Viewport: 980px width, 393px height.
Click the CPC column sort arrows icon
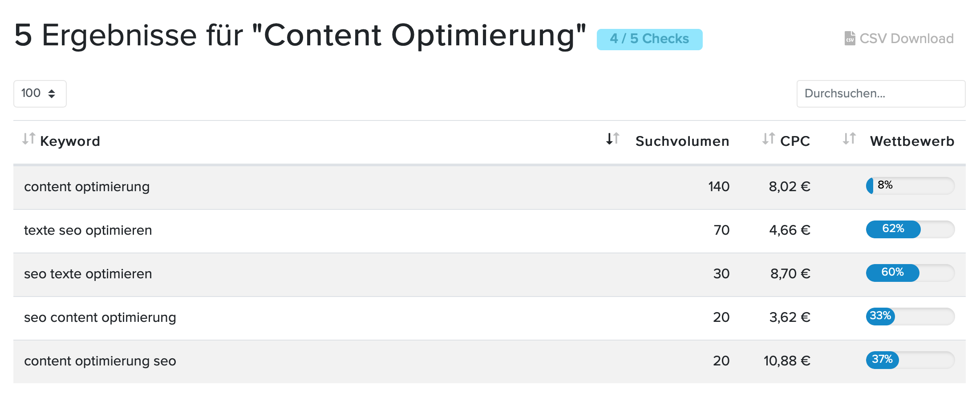tap(768, 139)
